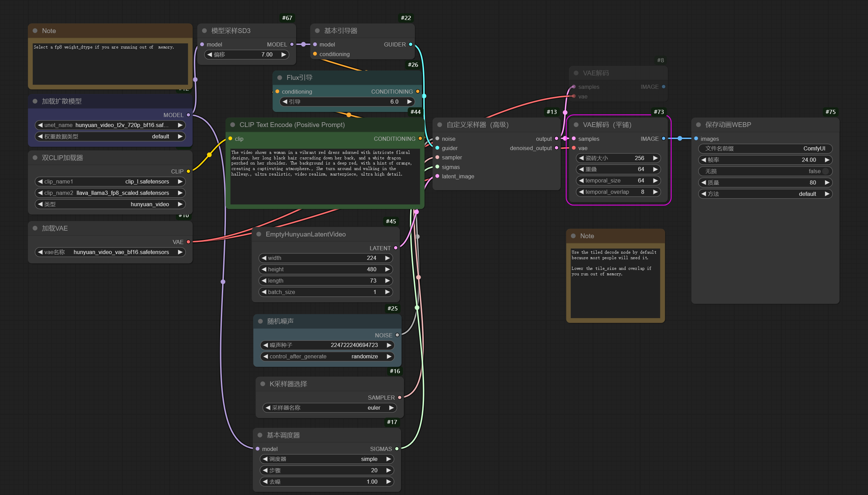This screenshot has height=495, width=868.
Task: Collapse the 随机噪声 node via its dot
Action: 260,321
